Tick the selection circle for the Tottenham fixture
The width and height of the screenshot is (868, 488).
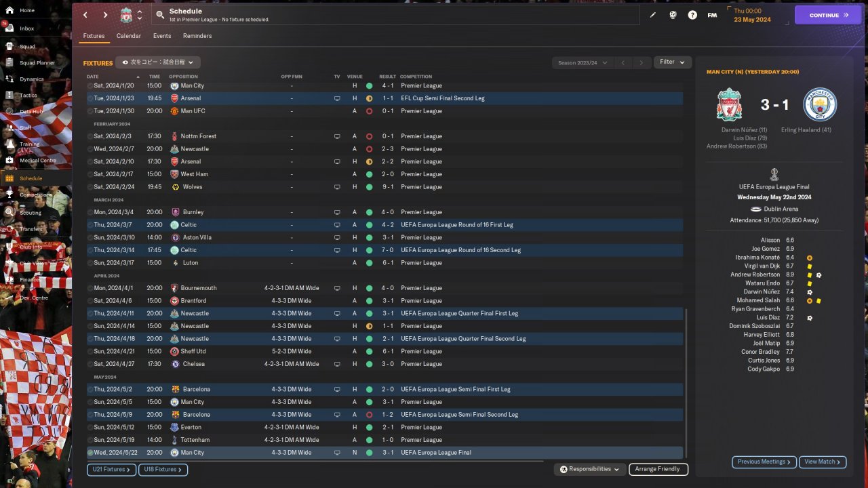pos(90,440)
